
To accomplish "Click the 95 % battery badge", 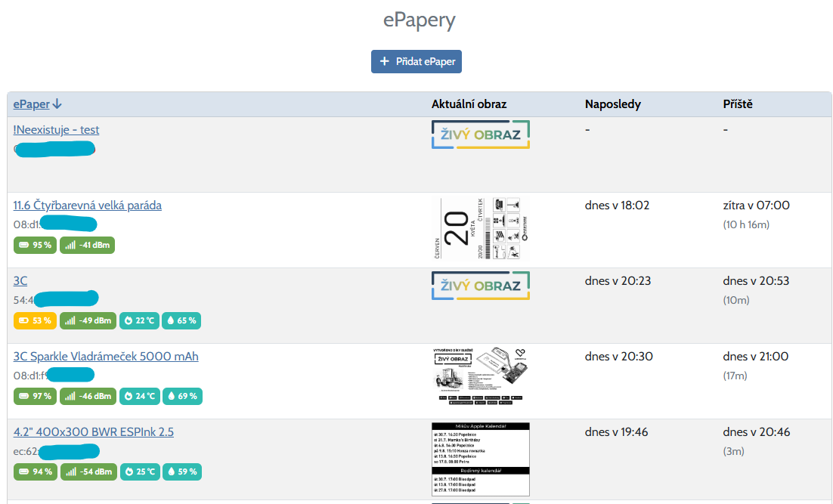I will point(35,245).
